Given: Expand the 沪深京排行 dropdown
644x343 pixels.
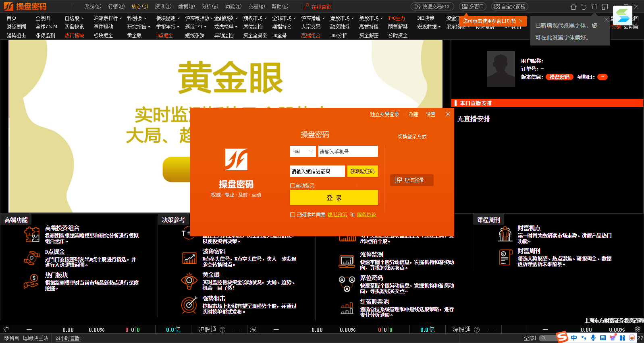Looking at the screenshot, I should 108,18.
